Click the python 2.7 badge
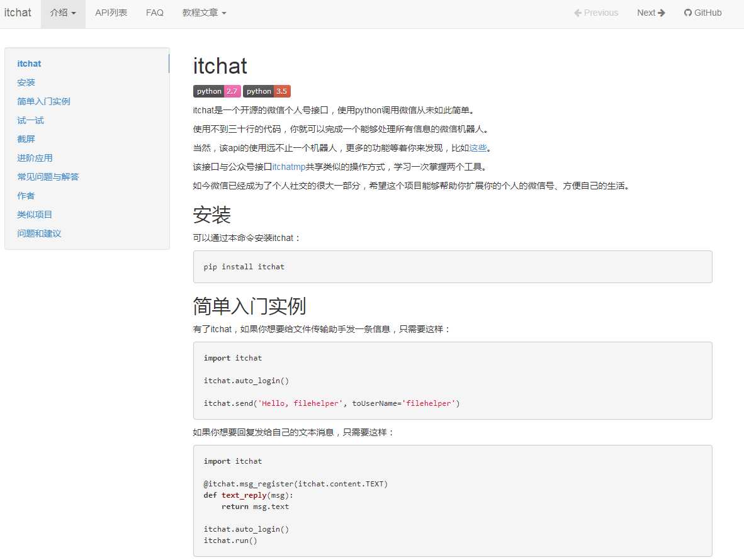The image size is (744, 560). 217,91
